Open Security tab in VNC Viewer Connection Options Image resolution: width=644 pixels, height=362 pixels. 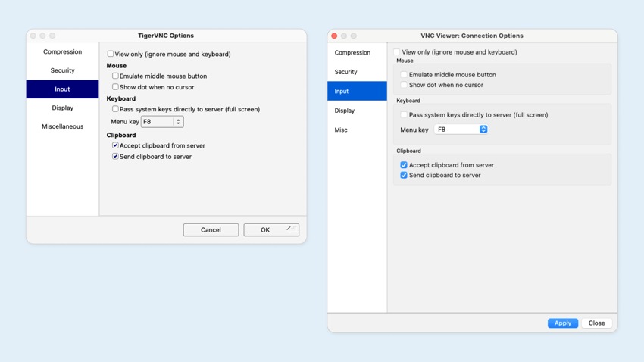click(357, 72)
